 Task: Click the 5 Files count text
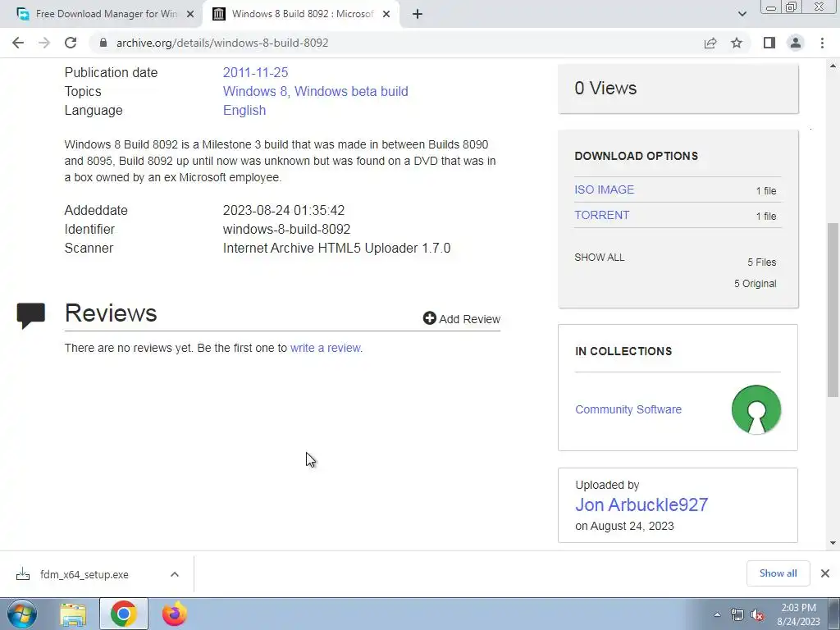[762, 262]
